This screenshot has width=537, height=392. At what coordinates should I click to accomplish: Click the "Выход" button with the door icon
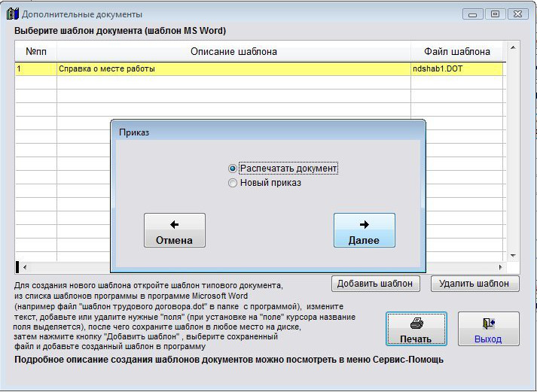pyautogui.click(x=489, y=329)
